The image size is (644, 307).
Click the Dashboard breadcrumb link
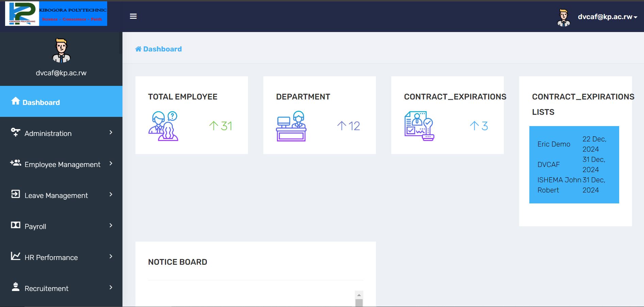pyautogui.click(x=162, y=49)
